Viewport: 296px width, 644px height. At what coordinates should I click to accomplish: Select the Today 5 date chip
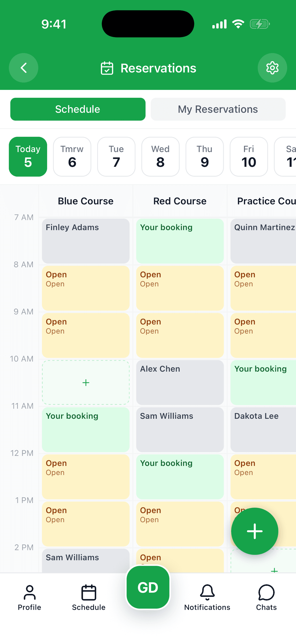[x=28, y=156]
